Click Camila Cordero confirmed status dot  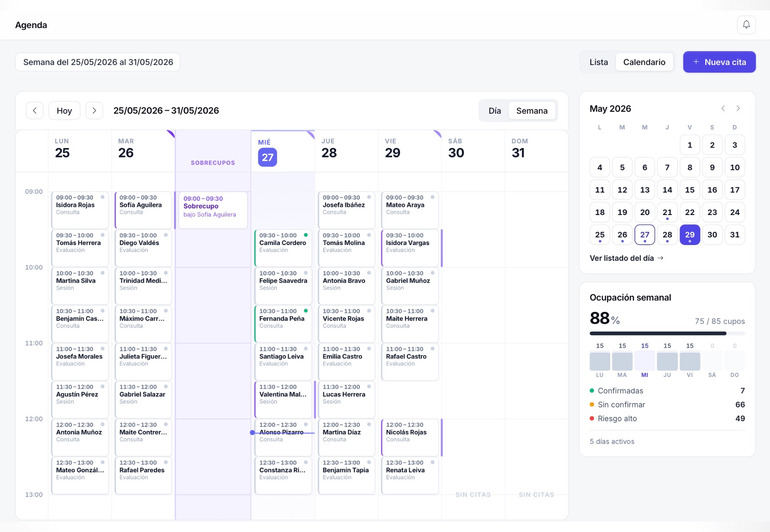pyautogui.click(x=306, y=235)
